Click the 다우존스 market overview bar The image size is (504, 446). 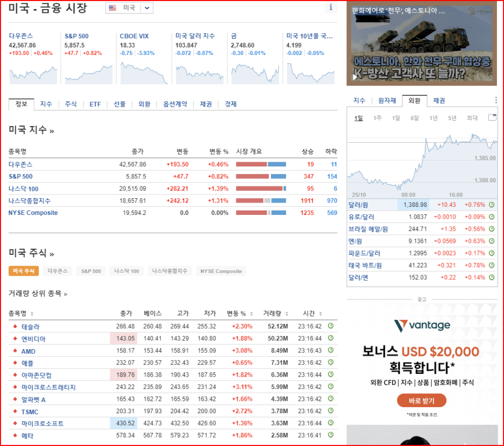tap(261, 164)
